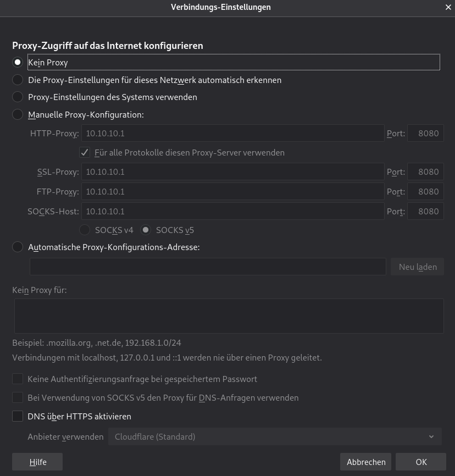Choose "Automatische Proxy-Konfigurations-Adresse"

17,247
